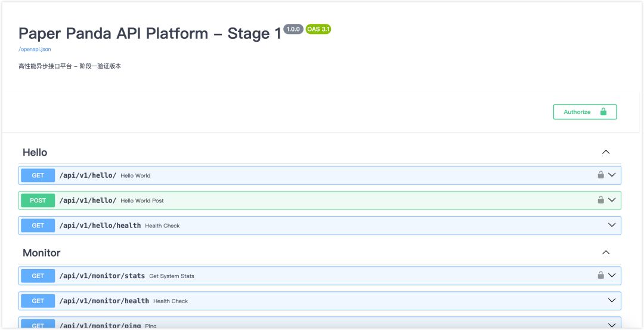Image resolution: width=644 pixels, height=330 pixels.
Task: Expand monitor/health endpoint chevron
Action: point(612,300)
